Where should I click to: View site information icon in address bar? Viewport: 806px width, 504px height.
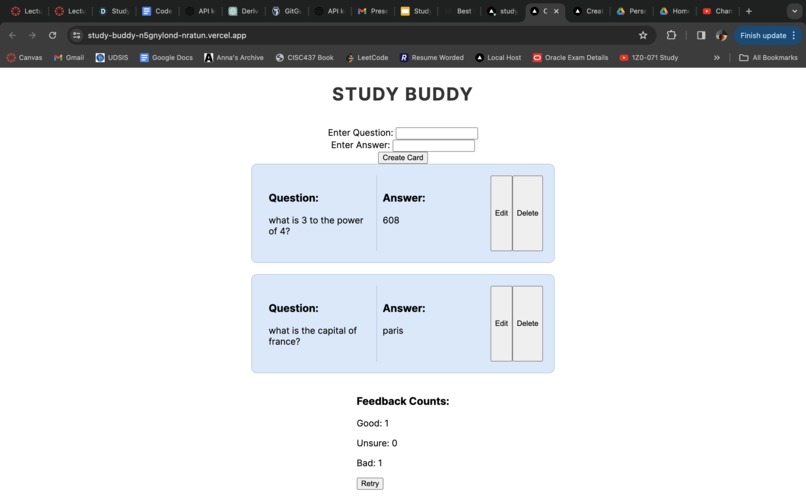tap(77, 35)
